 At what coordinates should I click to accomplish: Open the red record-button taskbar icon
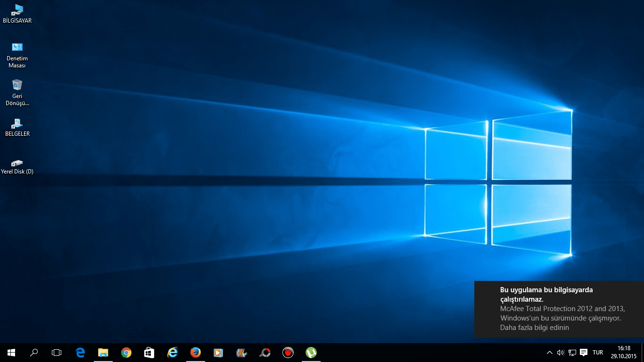coord(288,353)
